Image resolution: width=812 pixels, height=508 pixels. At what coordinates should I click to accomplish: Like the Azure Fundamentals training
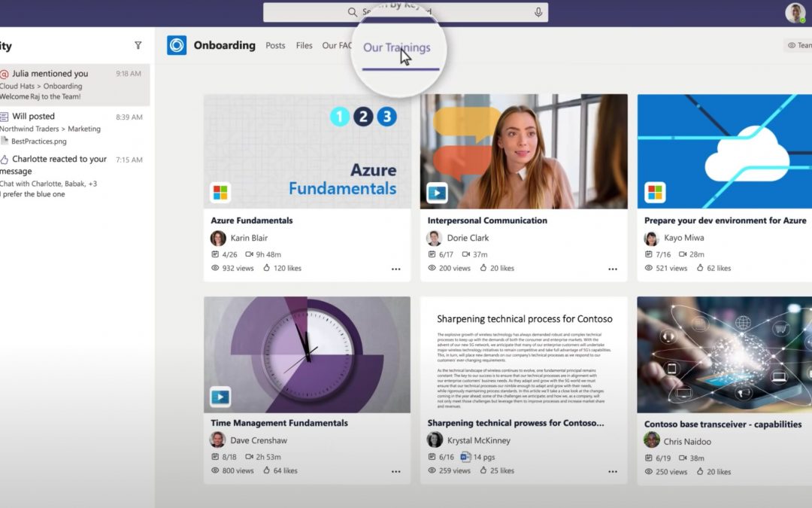tap(267, 268)
